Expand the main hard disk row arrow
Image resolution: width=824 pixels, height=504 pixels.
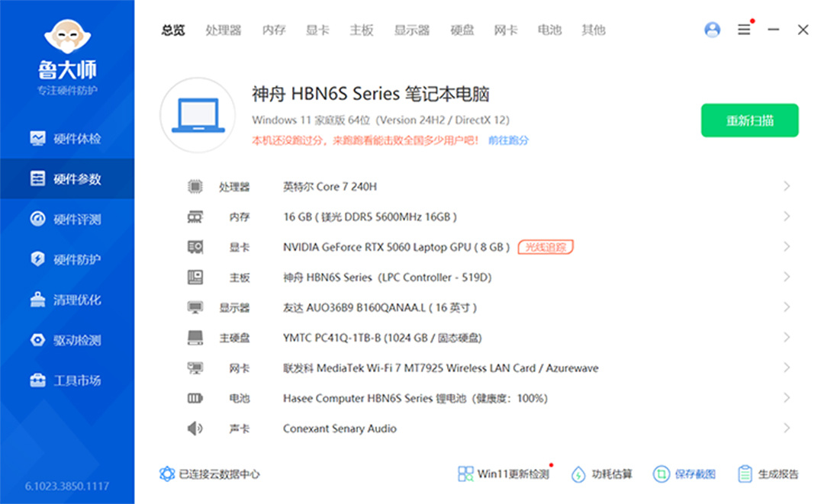click(786, 338)
